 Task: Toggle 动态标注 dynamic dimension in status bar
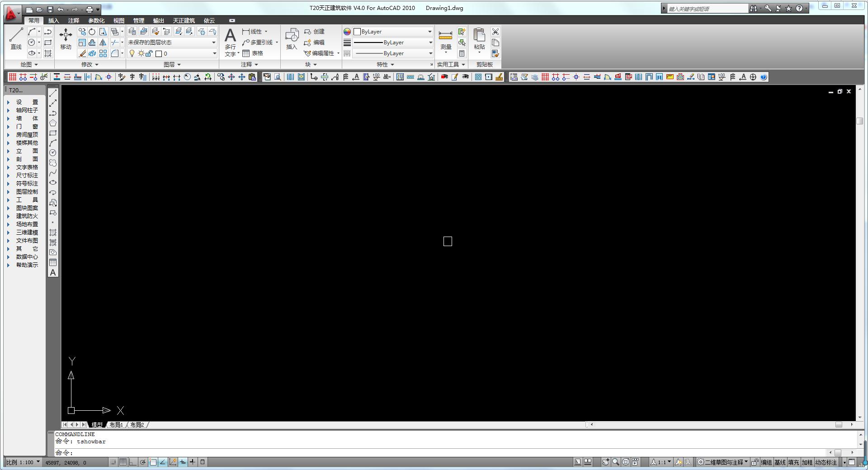[826, 462]
